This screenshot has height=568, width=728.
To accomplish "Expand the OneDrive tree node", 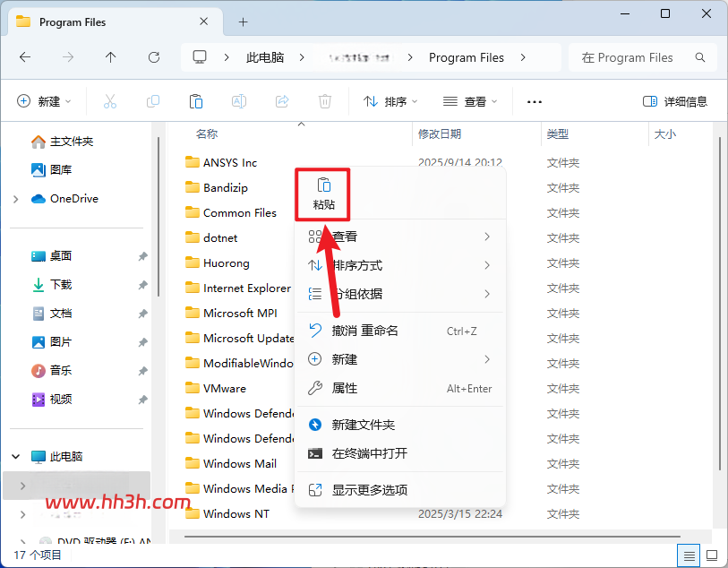I will (x=16, y=199).
